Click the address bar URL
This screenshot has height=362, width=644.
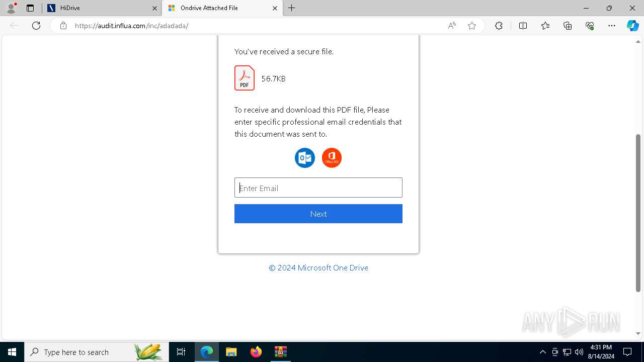[132, 26]
